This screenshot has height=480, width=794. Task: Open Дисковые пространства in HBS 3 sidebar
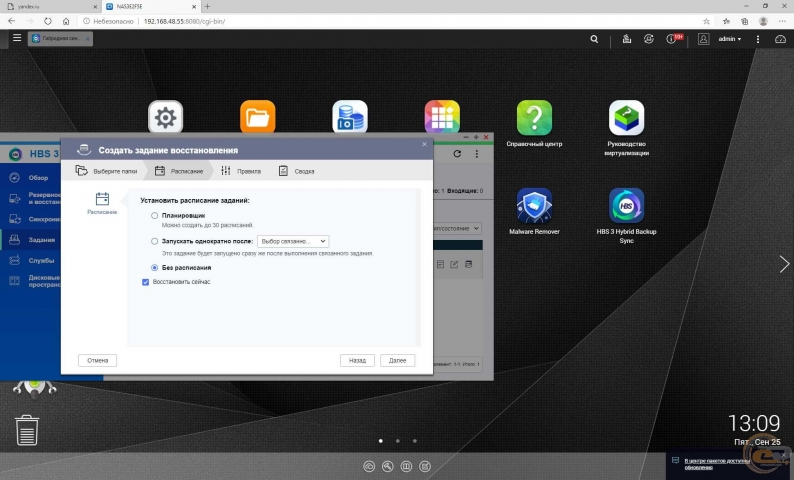(30, 281)
